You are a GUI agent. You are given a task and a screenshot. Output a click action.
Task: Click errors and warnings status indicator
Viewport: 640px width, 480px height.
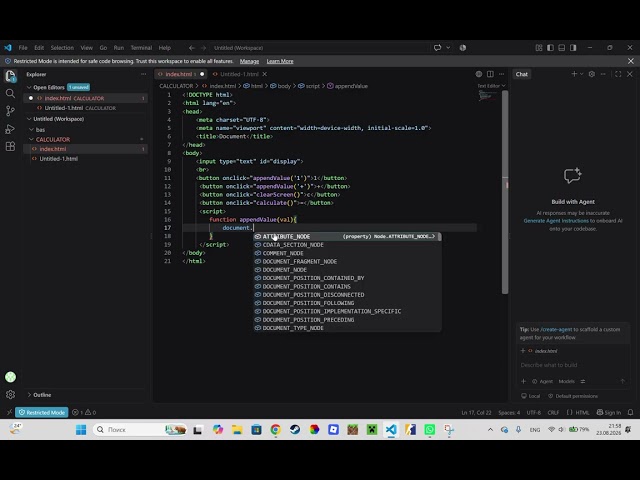pyautogui.click(x=84, y=412)
